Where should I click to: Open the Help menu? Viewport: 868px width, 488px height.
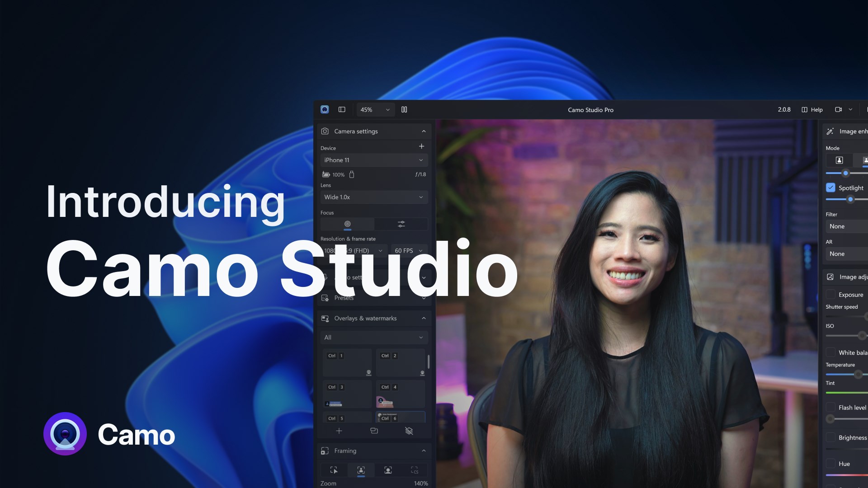[812, 110]
